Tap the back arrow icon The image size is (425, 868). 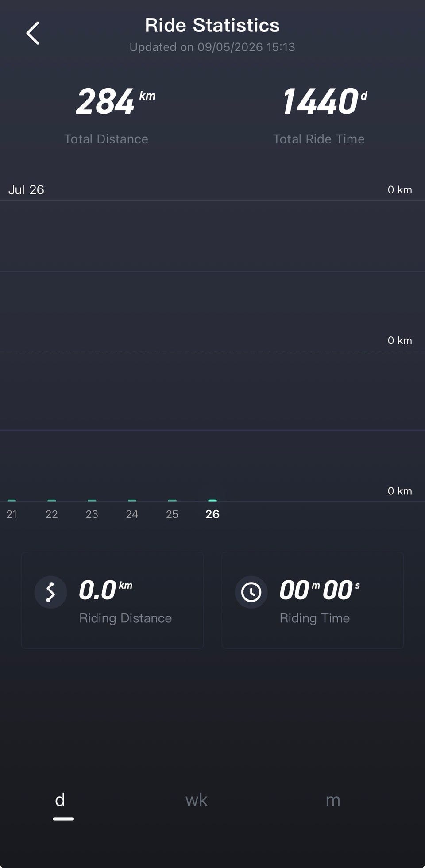tap(33, 33)
